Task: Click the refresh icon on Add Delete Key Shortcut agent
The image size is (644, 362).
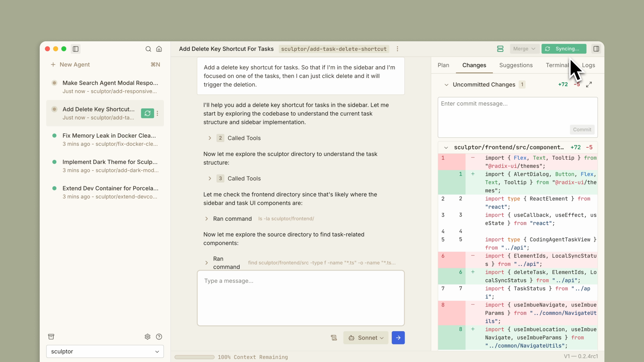Action: 147,113
